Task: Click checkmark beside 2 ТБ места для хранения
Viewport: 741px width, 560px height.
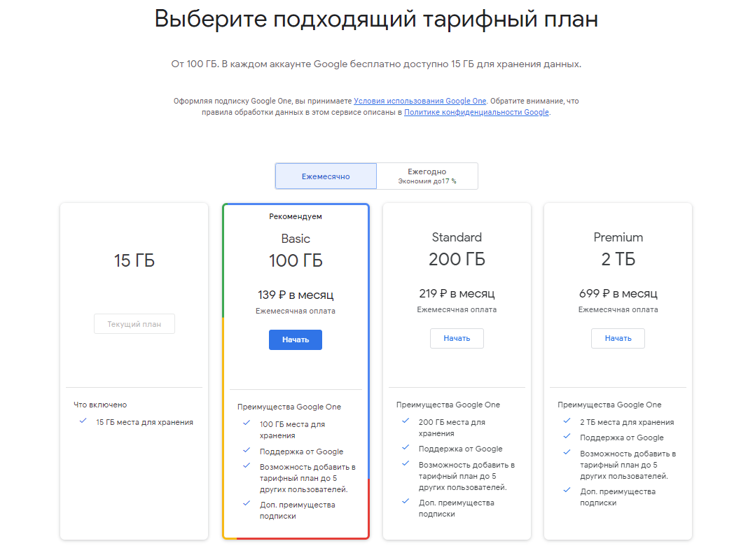Action: coord(567,421)
